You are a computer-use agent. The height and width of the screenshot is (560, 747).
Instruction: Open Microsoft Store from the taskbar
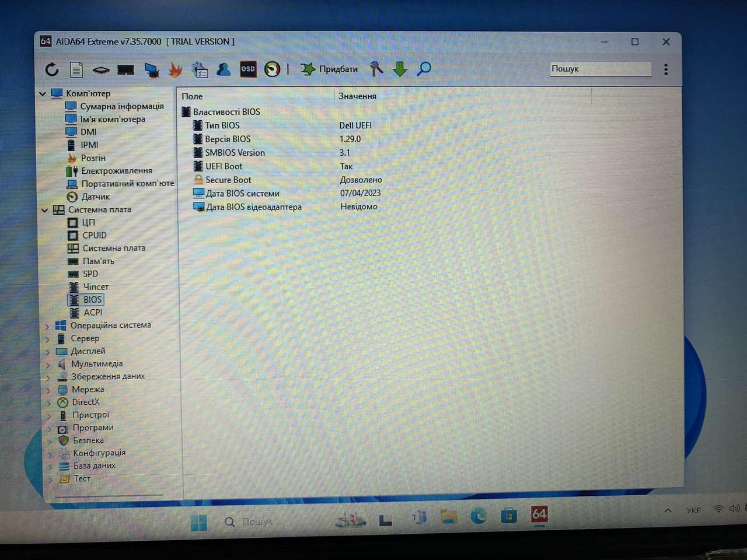pyautogui.click(x=509, y=516)
